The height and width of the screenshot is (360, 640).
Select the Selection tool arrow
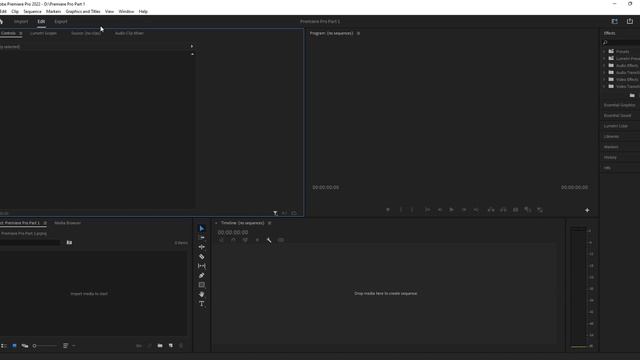(x=202, y=229)
